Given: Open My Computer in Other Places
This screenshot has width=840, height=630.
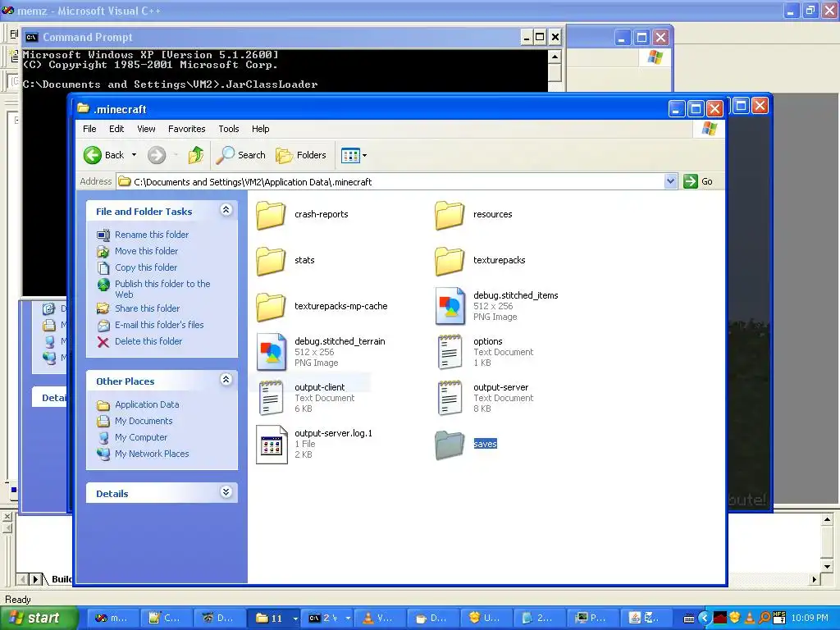Looking at the screenshot, I should tap(141, 438).
